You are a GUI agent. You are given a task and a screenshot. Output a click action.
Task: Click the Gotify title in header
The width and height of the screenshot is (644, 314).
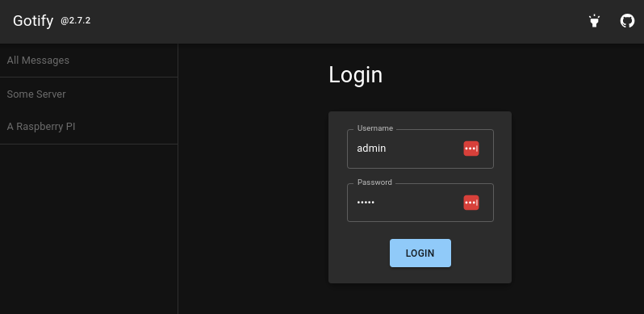pyautogui.click(x=33, y=20)
